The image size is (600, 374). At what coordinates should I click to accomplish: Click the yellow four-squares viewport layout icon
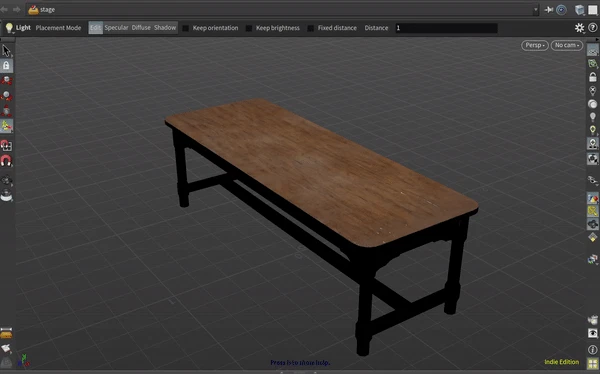click(593, 363)
